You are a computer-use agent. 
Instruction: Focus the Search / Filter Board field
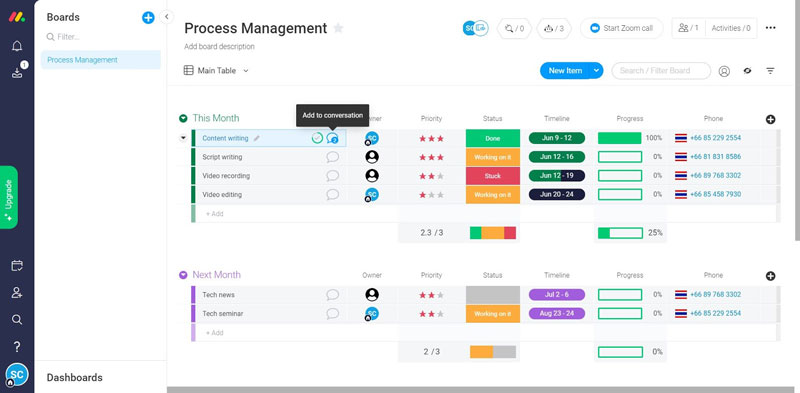(x=661, y=71)
